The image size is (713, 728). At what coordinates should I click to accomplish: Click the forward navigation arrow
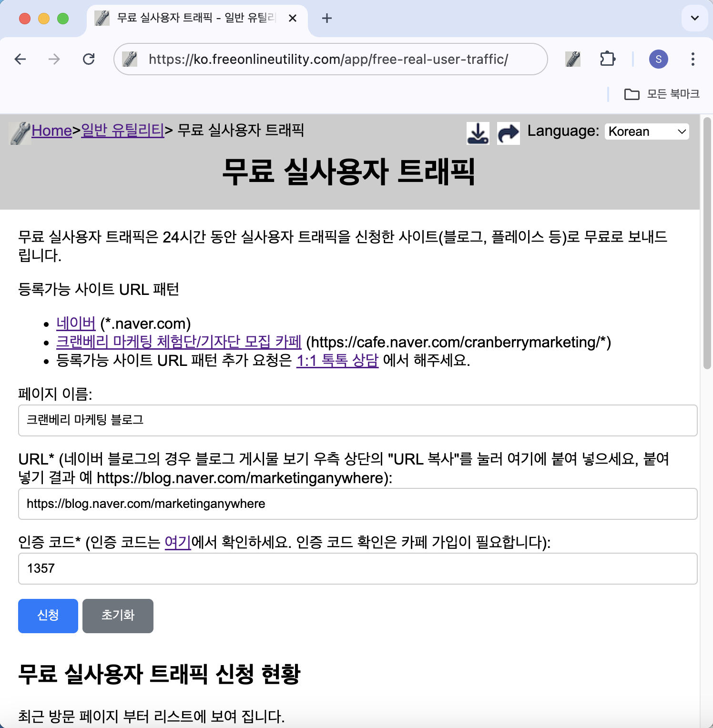tap(54, 59)
